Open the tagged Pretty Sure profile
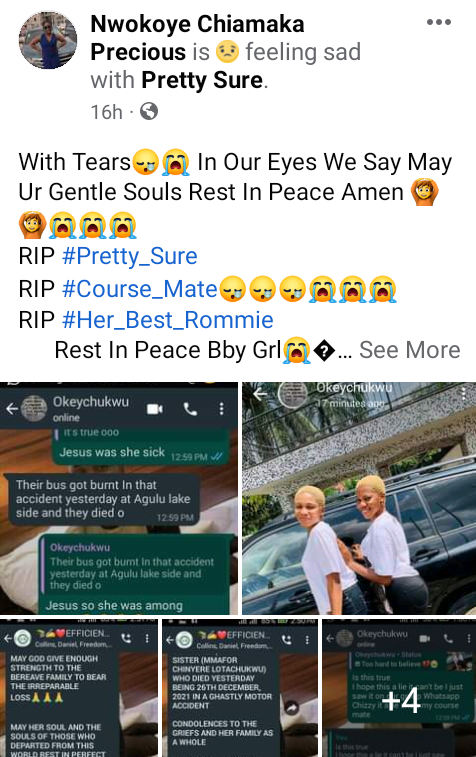Screen dimensions: 476x757 click(x=202, y=80)
